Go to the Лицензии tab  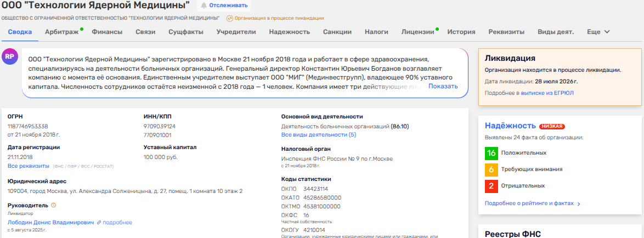point(417,32)
